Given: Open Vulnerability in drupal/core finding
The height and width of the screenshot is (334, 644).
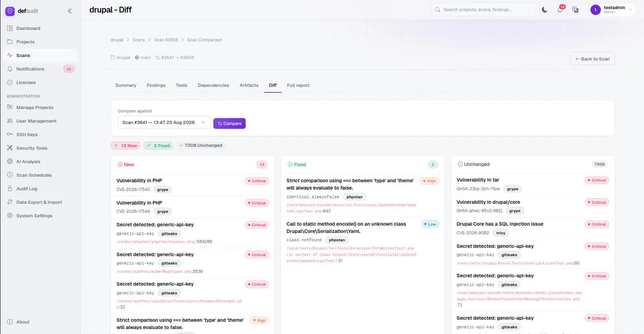Looking at the screenshot, I should (533, 206).
